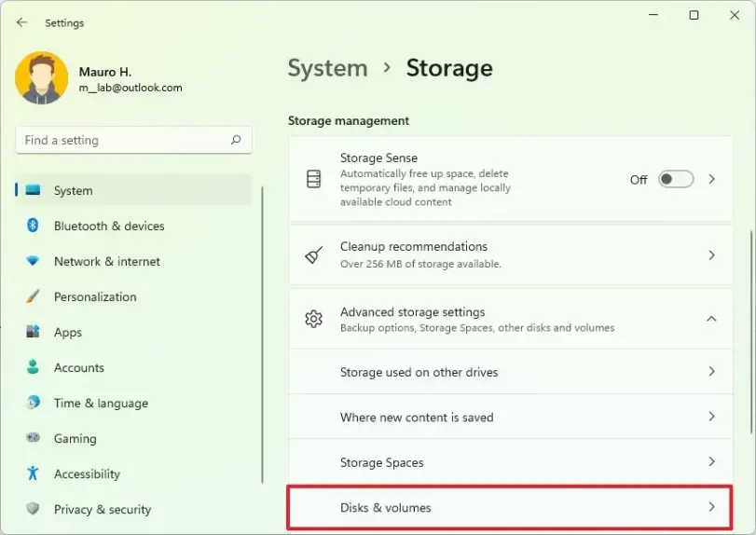The image size is (756, 535).
Task: Open Disks & volumes chevron arrow
Action: point(711,507)
